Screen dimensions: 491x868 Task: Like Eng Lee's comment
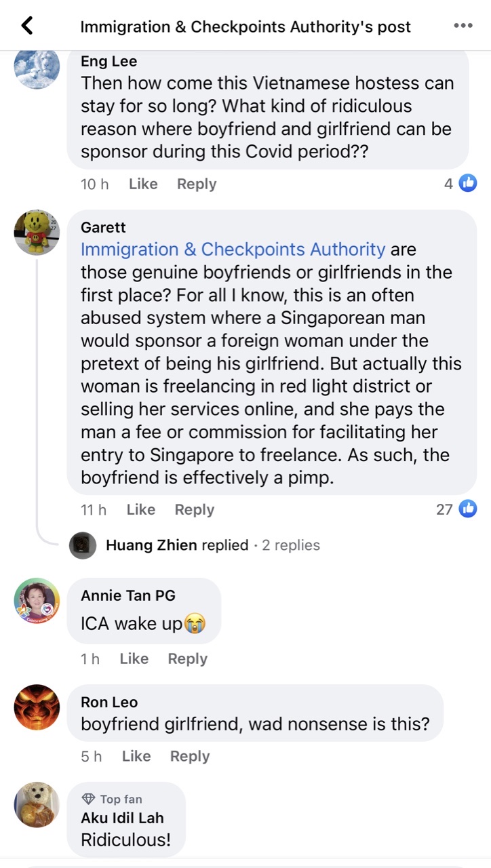tap(143, 184)
